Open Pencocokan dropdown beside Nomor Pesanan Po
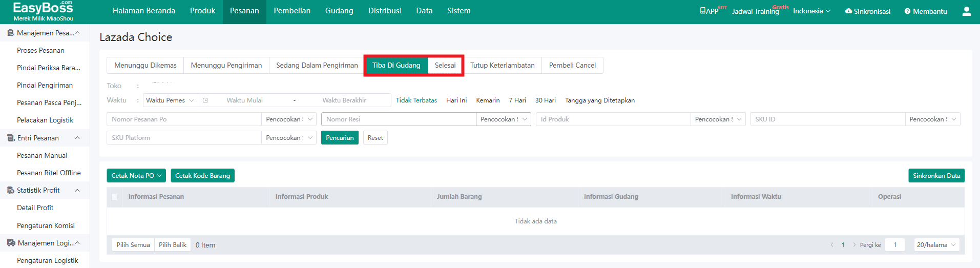 click(289, 119)
